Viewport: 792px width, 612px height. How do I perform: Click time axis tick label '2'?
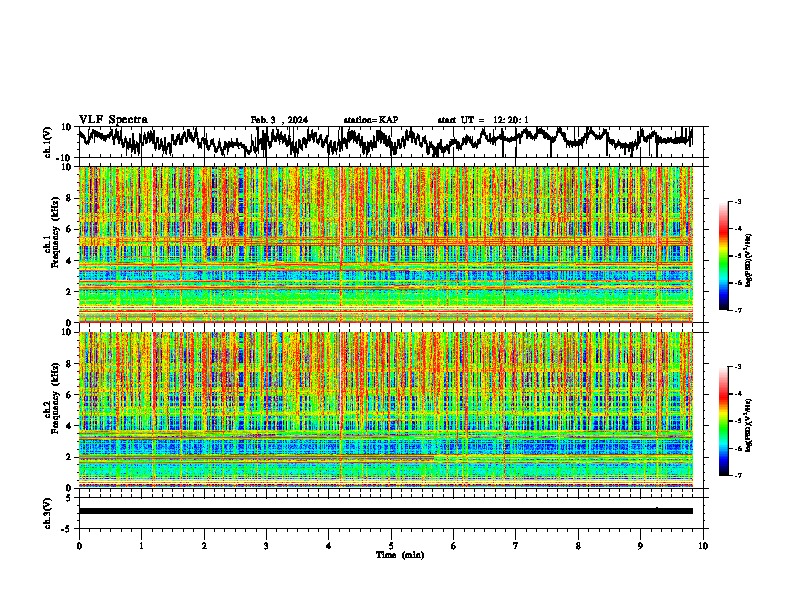(204, 546)
